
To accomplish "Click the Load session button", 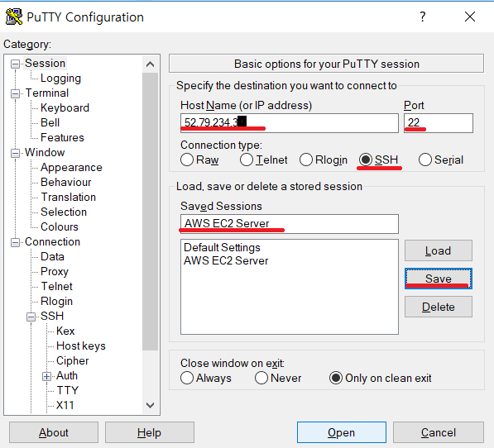I will [439, 250].
